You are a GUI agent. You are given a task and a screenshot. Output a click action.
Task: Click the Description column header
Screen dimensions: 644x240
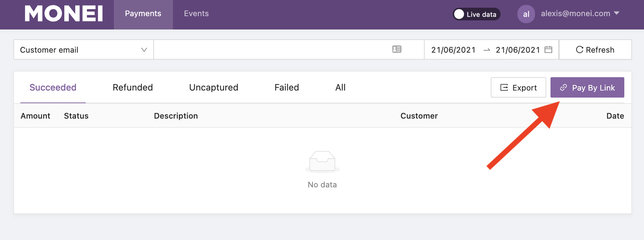coord(176,116)
